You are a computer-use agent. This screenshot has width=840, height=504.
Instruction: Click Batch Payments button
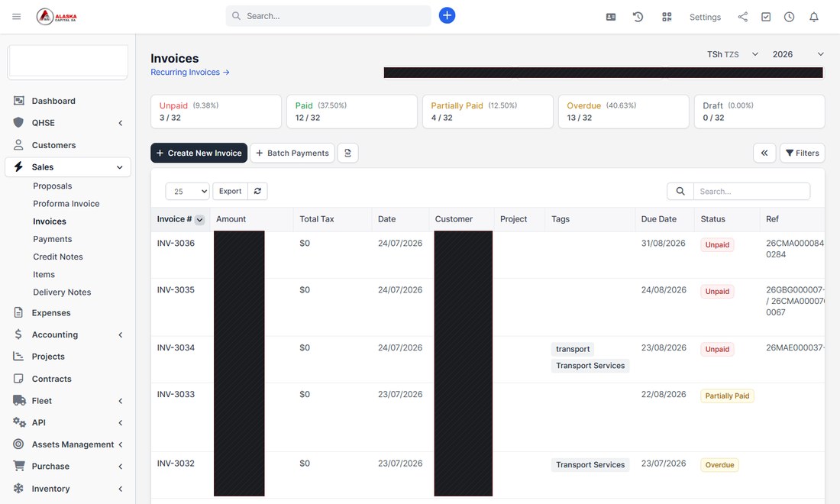(x=292, y=153)
